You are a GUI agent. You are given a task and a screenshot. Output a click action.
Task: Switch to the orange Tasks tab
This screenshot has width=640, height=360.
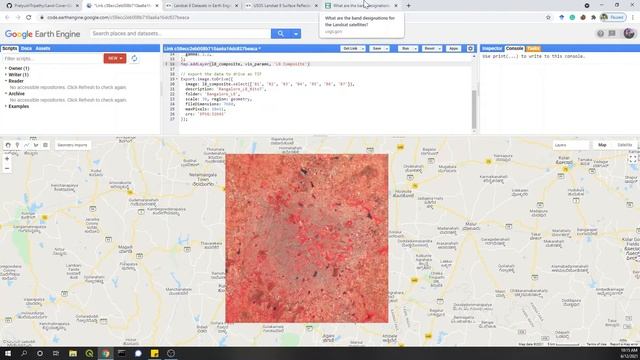pos(533,48)
